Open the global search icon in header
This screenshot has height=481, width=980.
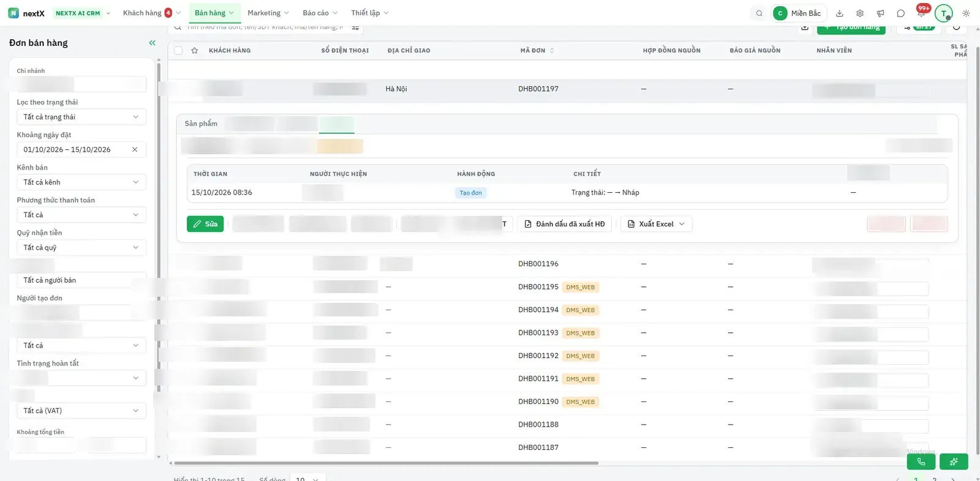coord(759,13)
